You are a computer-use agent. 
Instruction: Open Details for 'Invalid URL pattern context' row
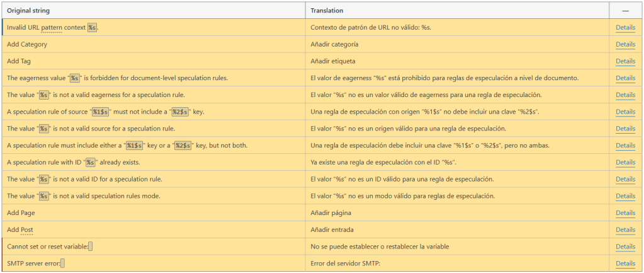click(624, 28)
